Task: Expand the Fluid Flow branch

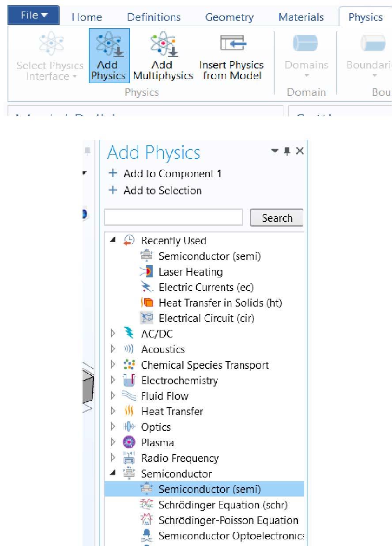Action: point(113,396)
